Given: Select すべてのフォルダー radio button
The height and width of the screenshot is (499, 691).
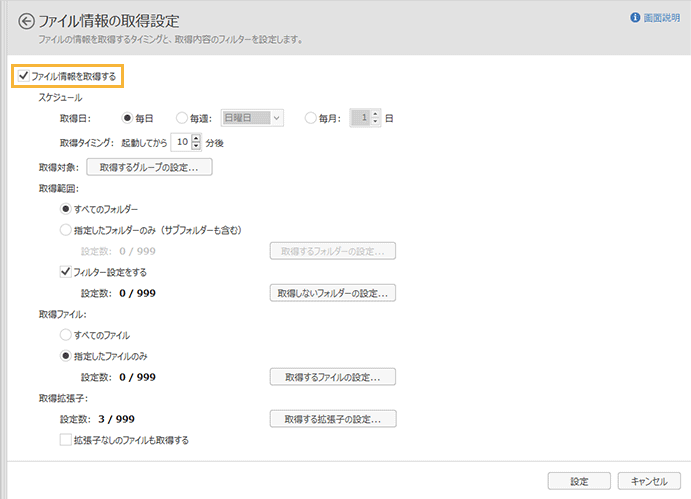Looking at the screenshot, I should pos(65,209).
